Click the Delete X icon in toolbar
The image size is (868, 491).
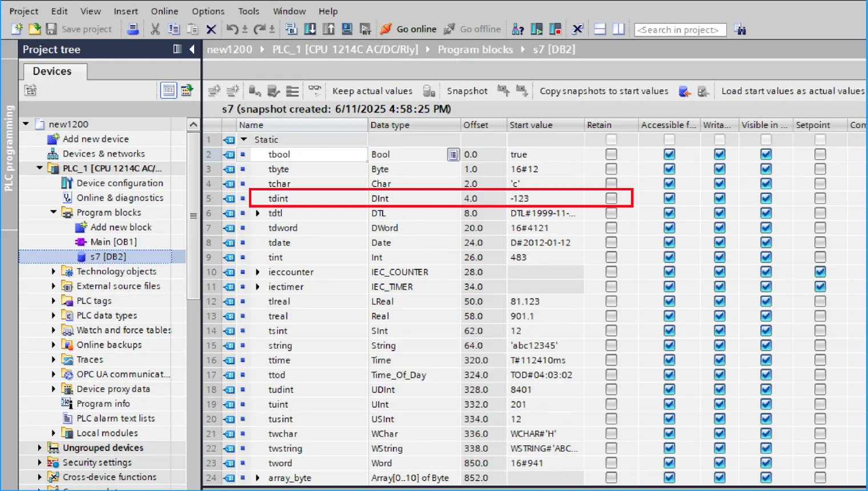[211, 29]
